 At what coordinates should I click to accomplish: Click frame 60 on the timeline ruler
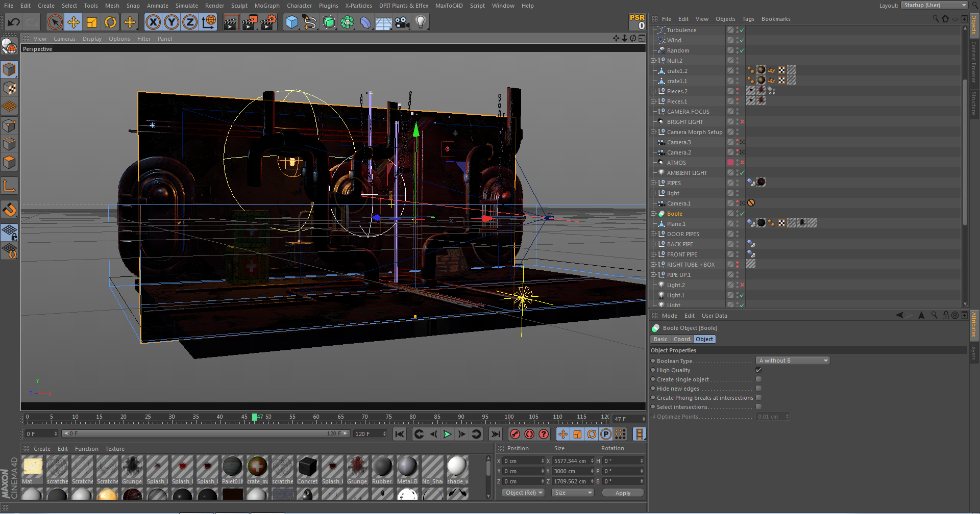(x=316, y=420)
